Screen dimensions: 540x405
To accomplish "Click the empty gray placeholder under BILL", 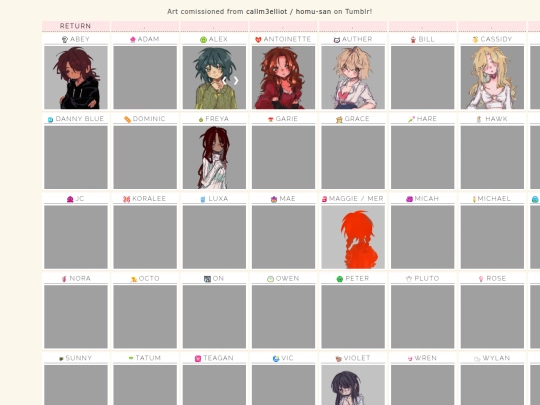I will tap(423, 77).
